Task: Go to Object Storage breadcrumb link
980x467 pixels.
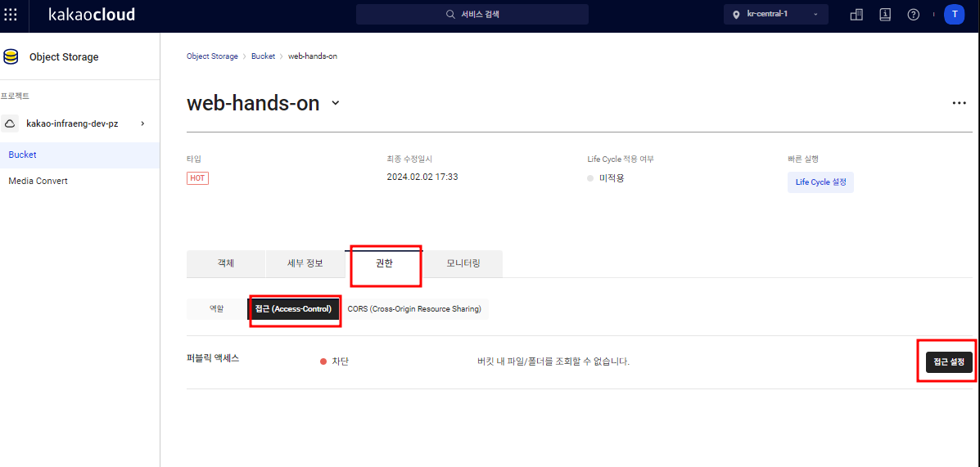Action: (x=213, y=56)
